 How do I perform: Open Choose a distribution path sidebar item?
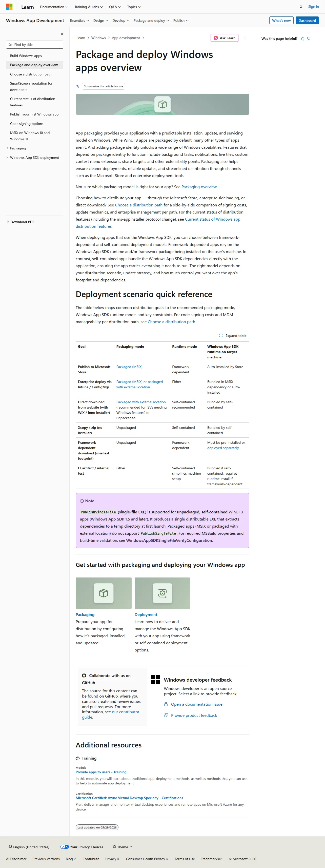click(31, 74)
